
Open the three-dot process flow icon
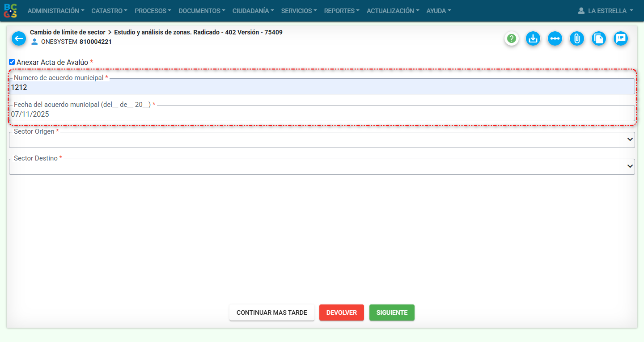tap(555, 39)
